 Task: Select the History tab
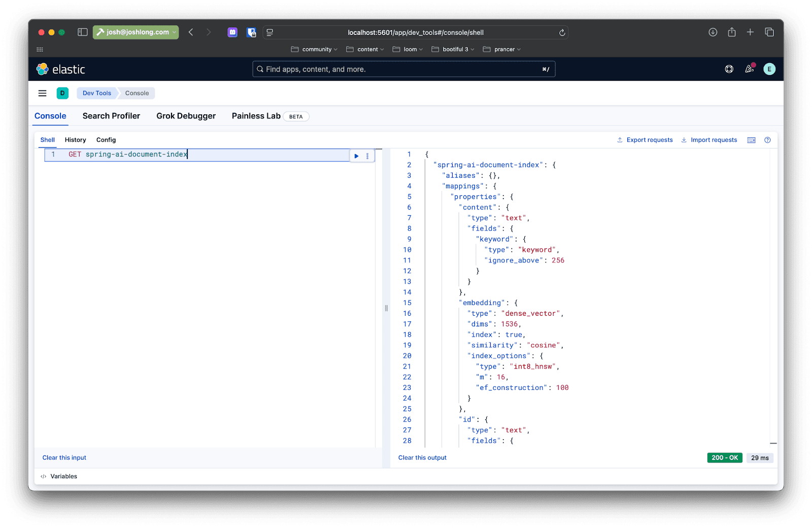coord(75,140)
